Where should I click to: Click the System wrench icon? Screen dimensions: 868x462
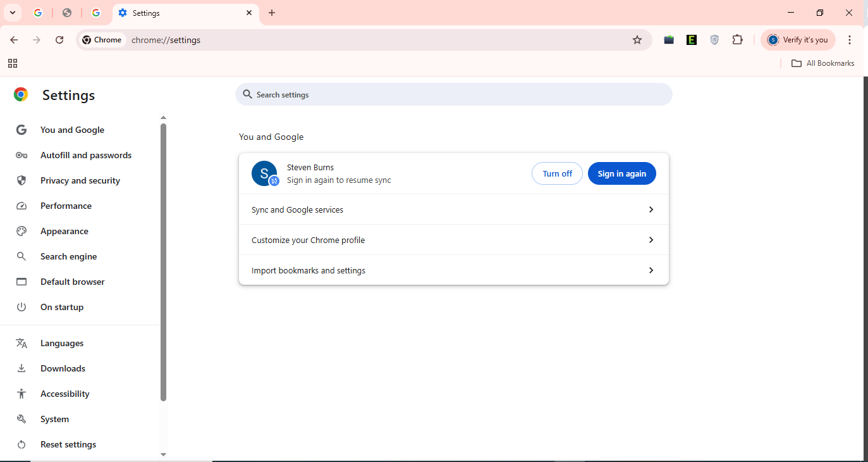click(21, 419)
